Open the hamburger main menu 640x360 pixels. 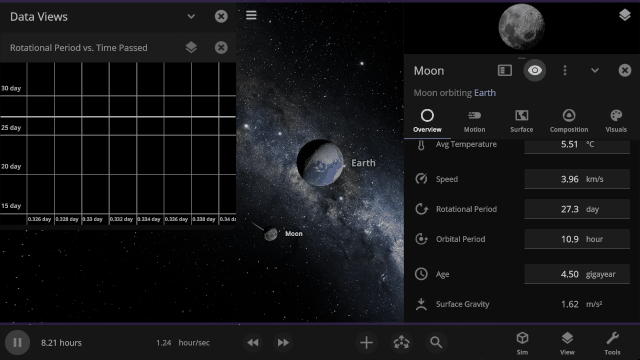pos(251,15)
